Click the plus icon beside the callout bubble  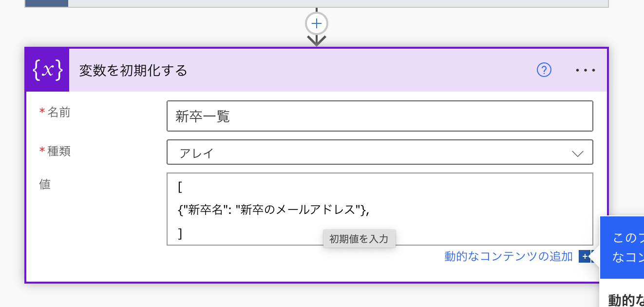pos(584,256)
